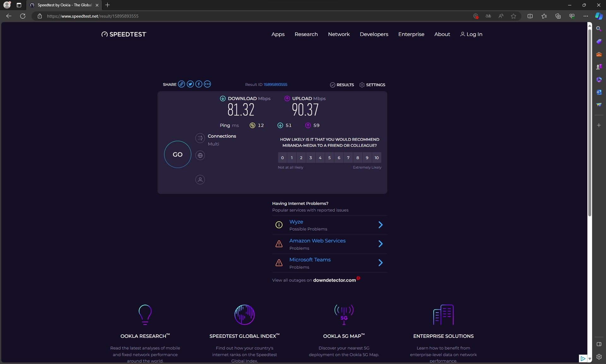This screenshot has height=364, width=606.
Task: Rate recommendation score 5
Action: point(330,158)
